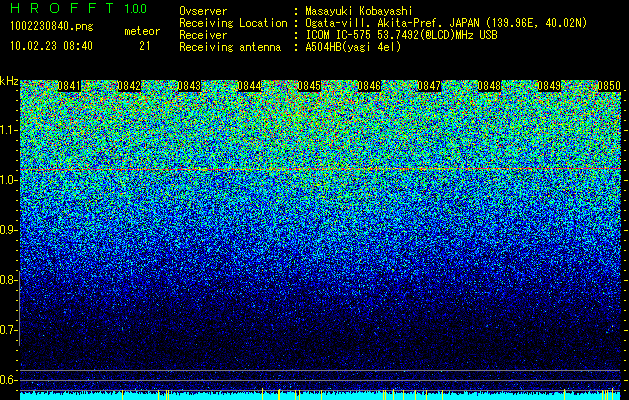Click the 0844 time marker
This screenshot has width=629, height=400.
coord(249,86)
